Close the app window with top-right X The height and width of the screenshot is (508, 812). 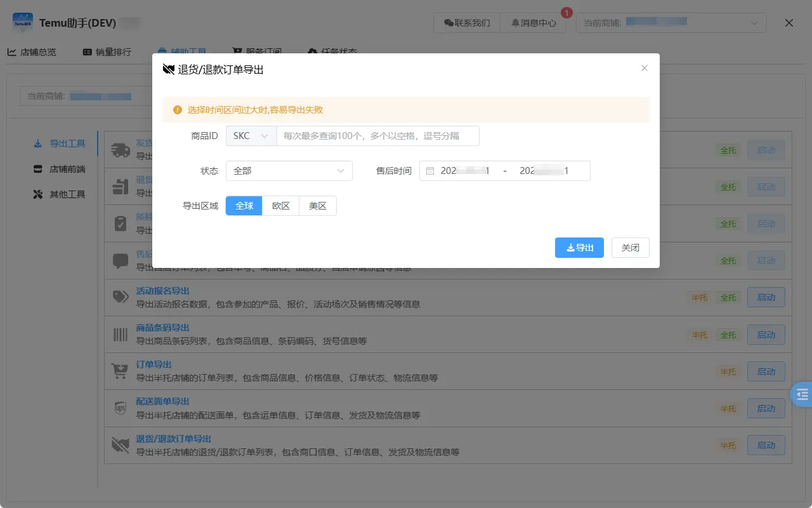pos(789,23)
